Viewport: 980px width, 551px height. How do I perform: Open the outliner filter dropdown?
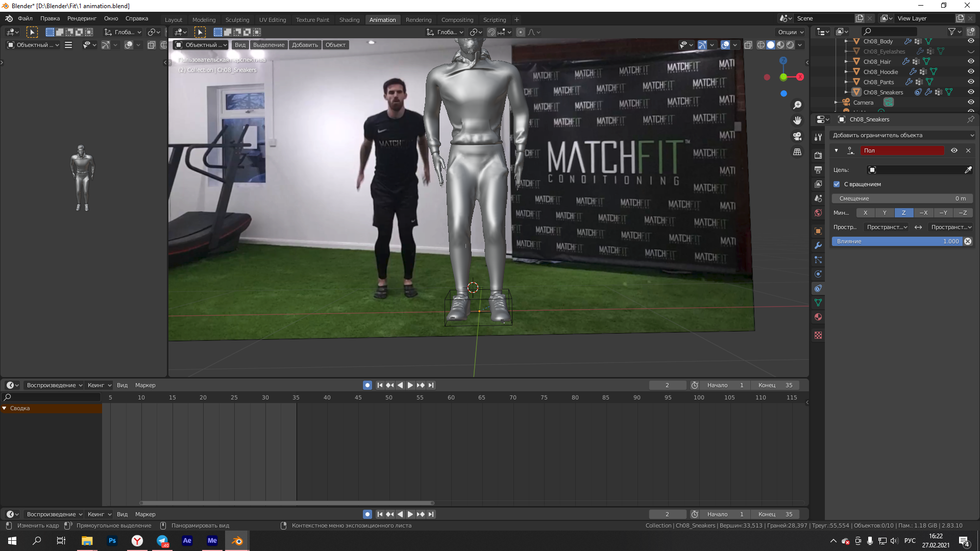point(954,32)
